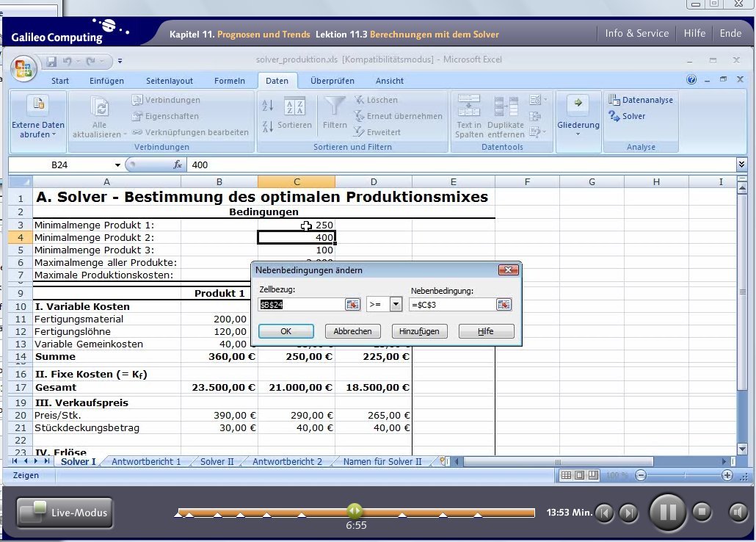Click the Save icon in quick access toolbar
Image resolution: width=756 pixels, height=542 pixels.
51,61
